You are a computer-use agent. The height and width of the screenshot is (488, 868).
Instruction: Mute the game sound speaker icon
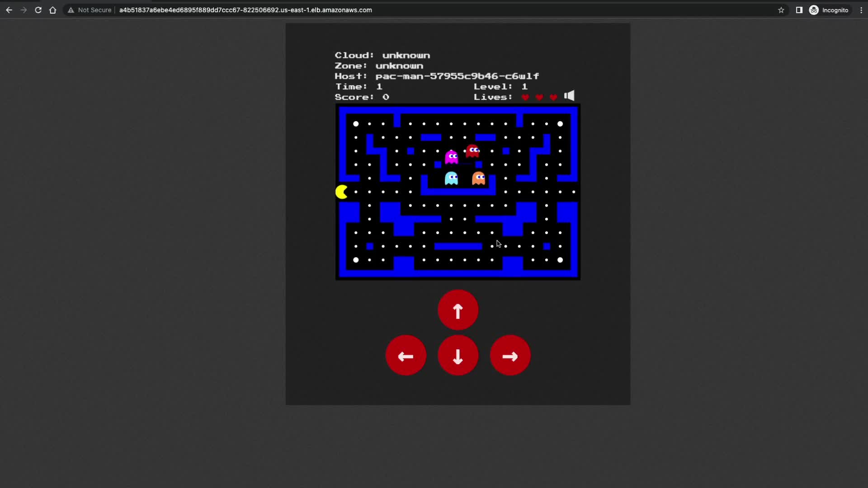pyautogui.click(x=569, y=96)
